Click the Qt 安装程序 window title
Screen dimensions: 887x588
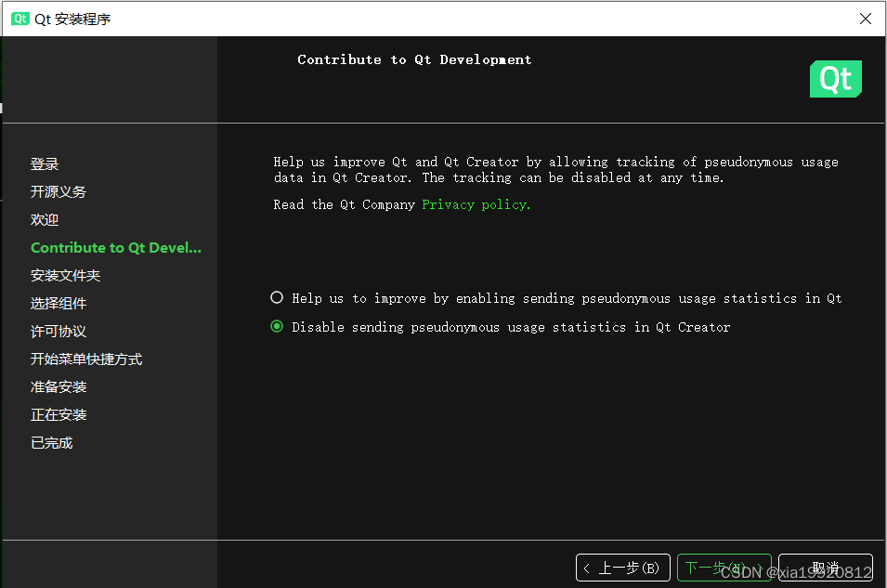[x=72, y=20]
